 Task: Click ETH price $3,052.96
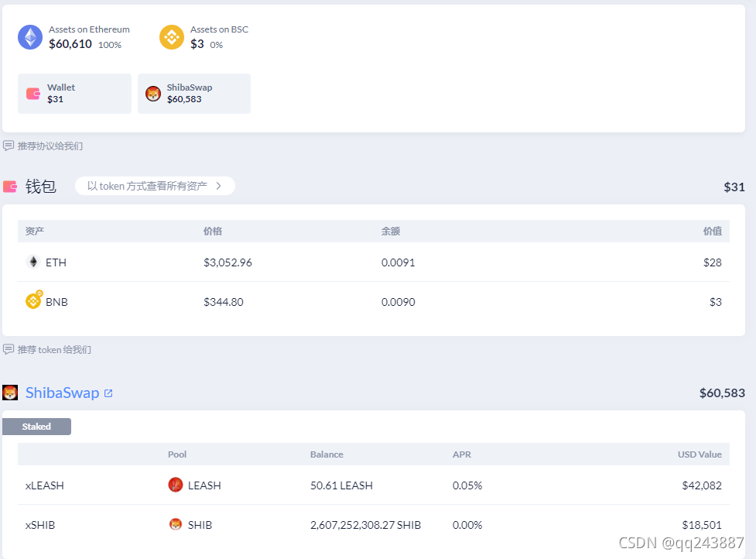[x=227, y=262]
